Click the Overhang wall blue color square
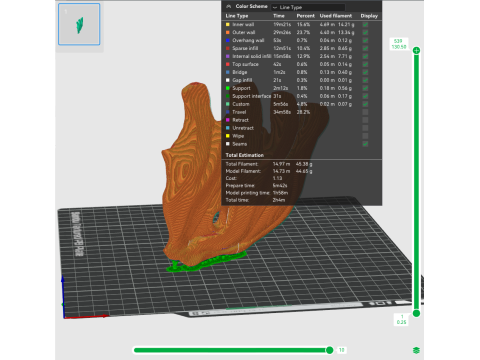480x360 pixels. pos(228,40)
